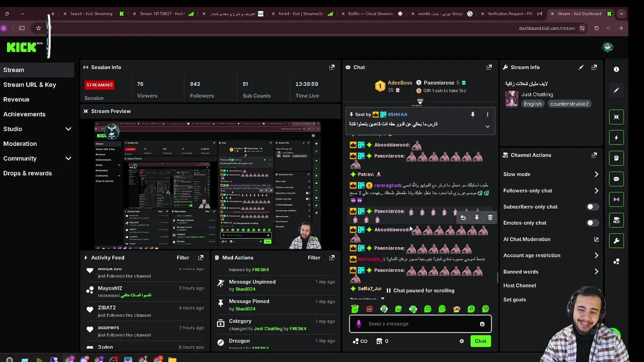Toggle the lightning activity widget in right sidebar

616,138
